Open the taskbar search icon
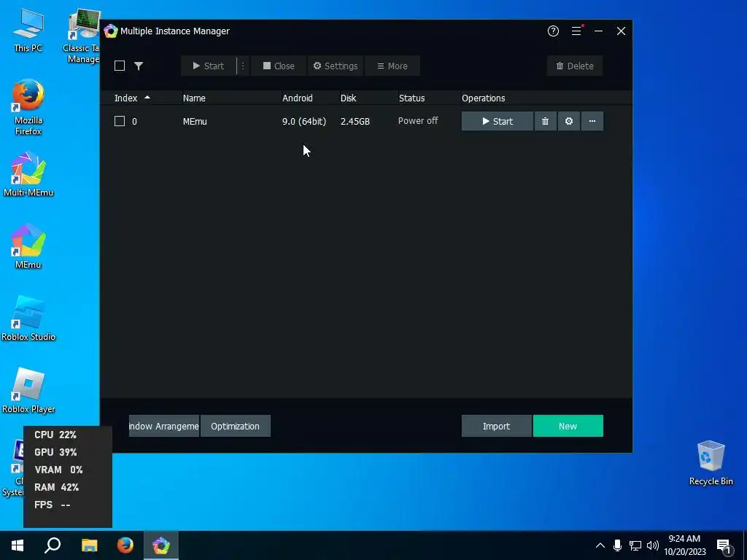 coord(53,545)
